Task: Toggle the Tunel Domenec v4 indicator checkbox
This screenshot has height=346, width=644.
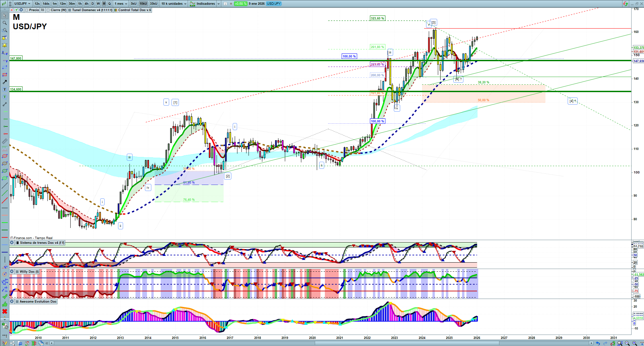Action: point(70,10)
